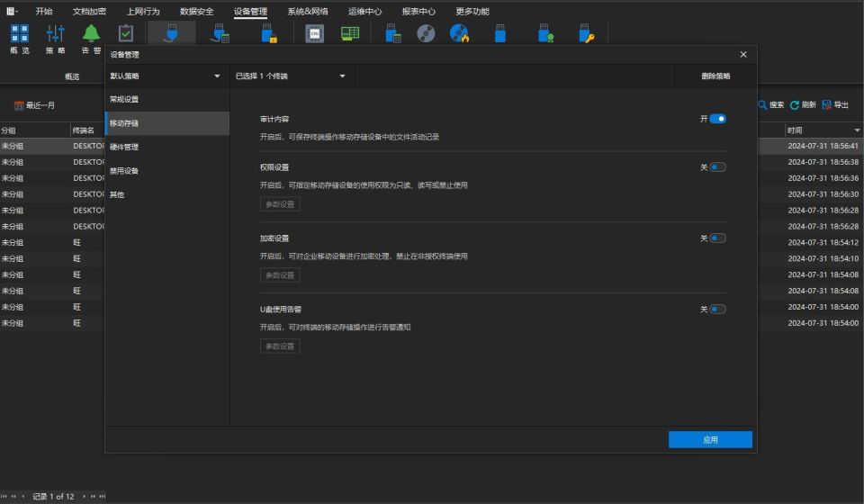This screenshot has height=504, width=864.
Task: Open the 上网行为 menu tab
Action: [143, 11]
